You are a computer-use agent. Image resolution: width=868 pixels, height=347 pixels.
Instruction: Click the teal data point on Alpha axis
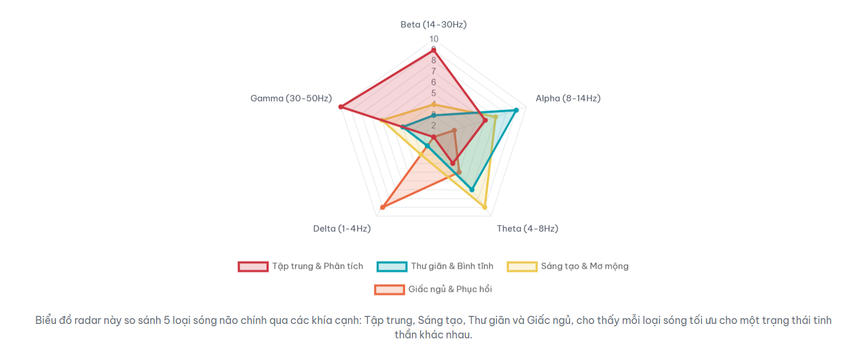click(x=516, y=110)
